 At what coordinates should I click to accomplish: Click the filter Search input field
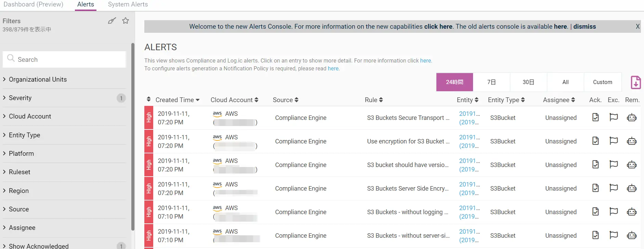coord(64,59)
